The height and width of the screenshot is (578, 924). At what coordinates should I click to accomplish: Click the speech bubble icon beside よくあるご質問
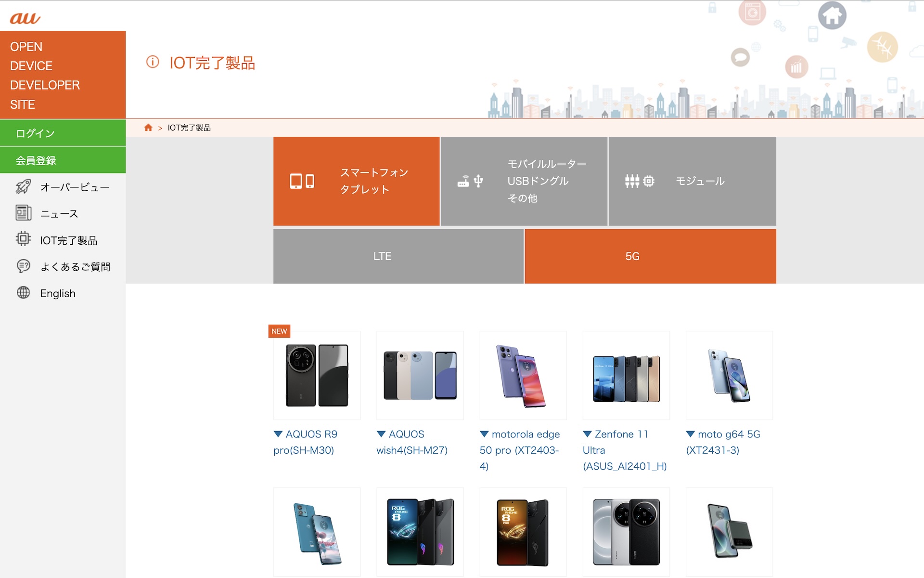tap(23, 266)
